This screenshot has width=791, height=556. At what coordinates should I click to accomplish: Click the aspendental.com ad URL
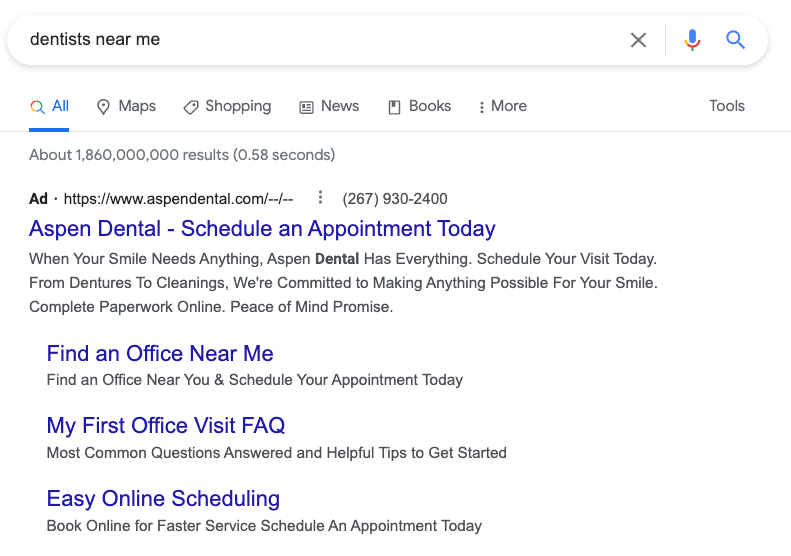178,199
